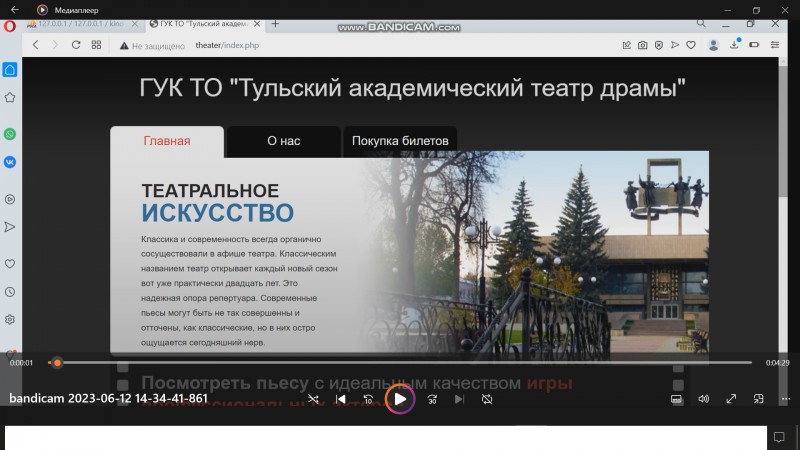Go to previous track in media player
Screen dimensions: 800x450
[x=340, y=399]
